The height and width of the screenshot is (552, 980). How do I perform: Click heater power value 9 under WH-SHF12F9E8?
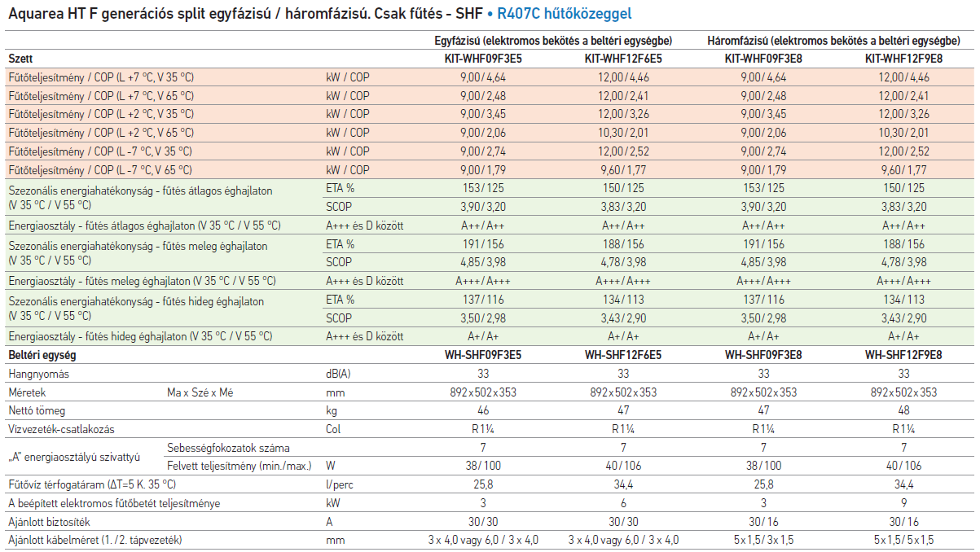point(903,503)
